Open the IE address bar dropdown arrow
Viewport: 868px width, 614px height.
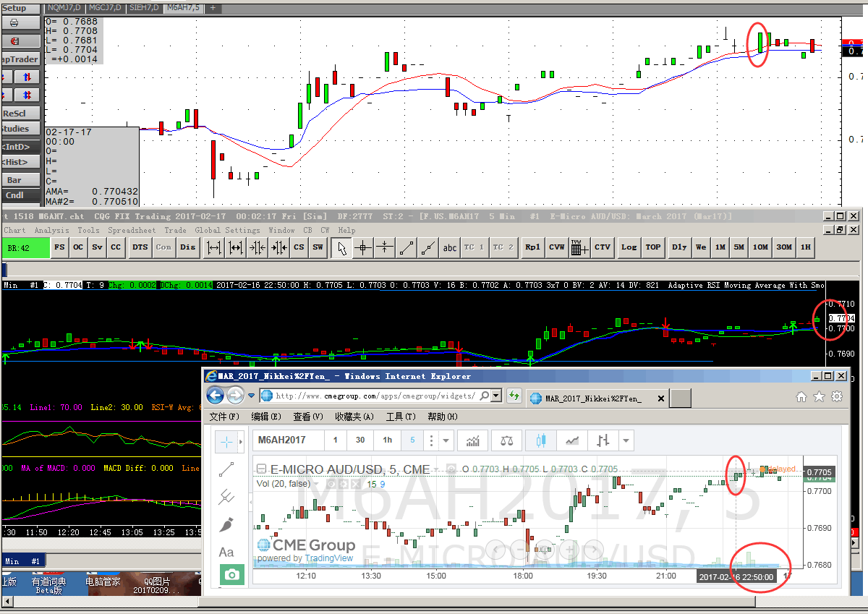(x=496, y=396)
